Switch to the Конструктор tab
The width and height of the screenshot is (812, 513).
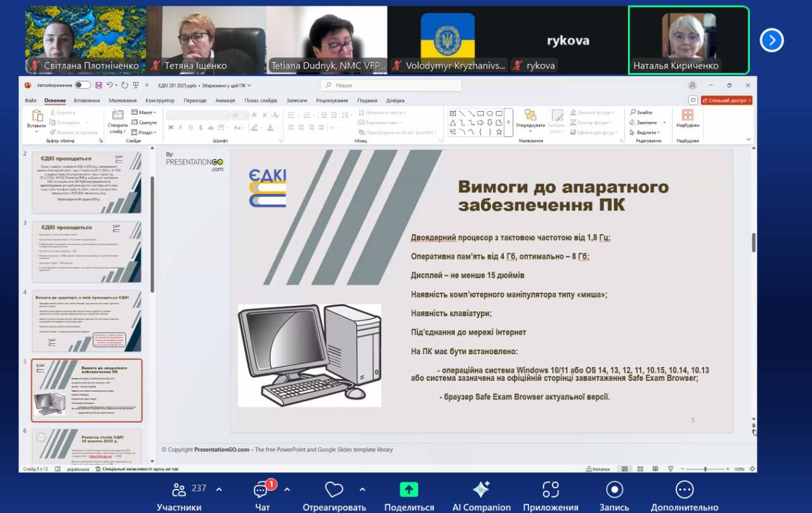pyautogui.click(x=159, y=100)
